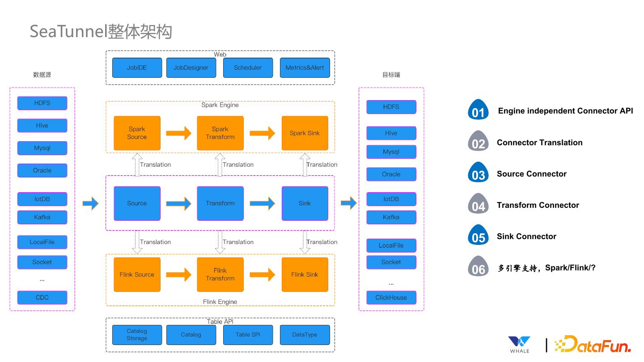
Task: Select the Spark Source node
Action: tap(136, 133)
